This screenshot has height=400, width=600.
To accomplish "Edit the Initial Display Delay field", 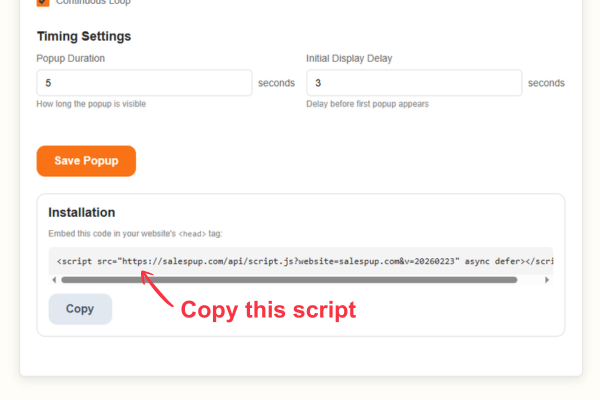I will click(414, 83).
